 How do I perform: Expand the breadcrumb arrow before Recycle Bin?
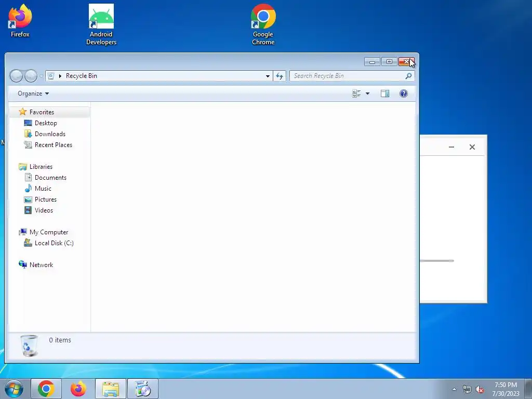60,76
